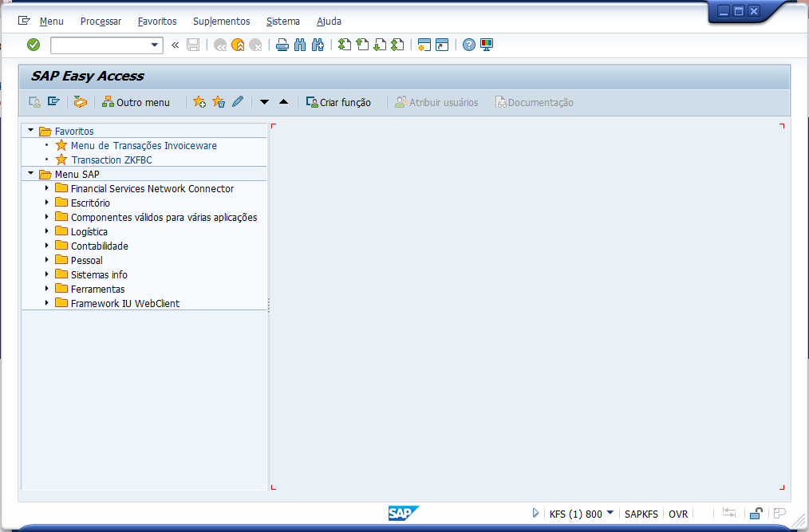809x532 pixels.
Task: Open the KFS (1) 800 system info dropdown
Action: tap(610, 512)
